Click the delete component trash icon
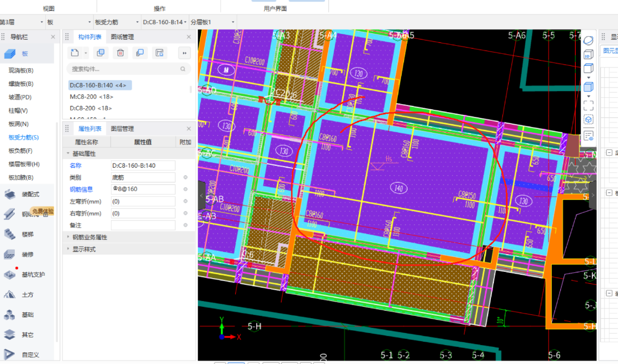This screenshot has height=364, width=618. [x=120, y=53]
